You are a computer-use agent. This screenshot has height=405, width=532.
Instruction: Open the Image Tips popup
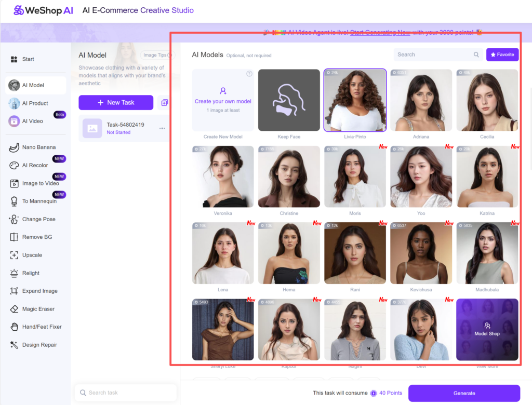[157, 55]
